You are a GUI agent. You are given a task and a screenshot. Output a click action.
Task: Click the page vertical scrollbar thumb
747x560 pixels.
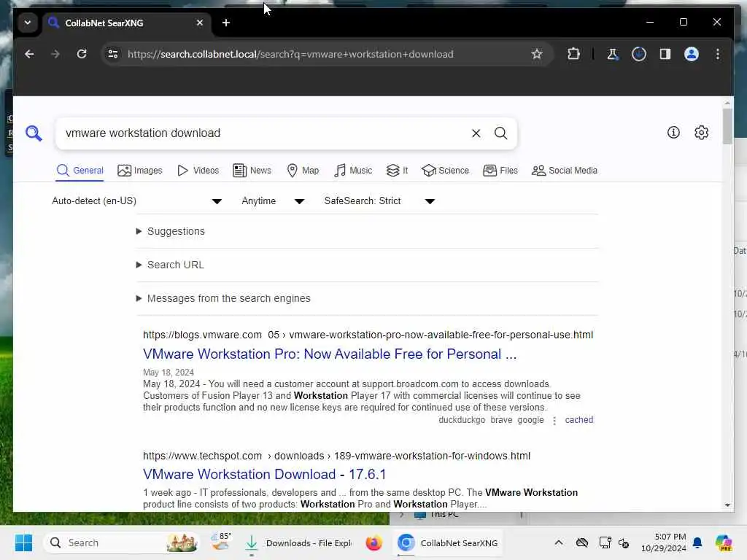(x=727, y=126)
